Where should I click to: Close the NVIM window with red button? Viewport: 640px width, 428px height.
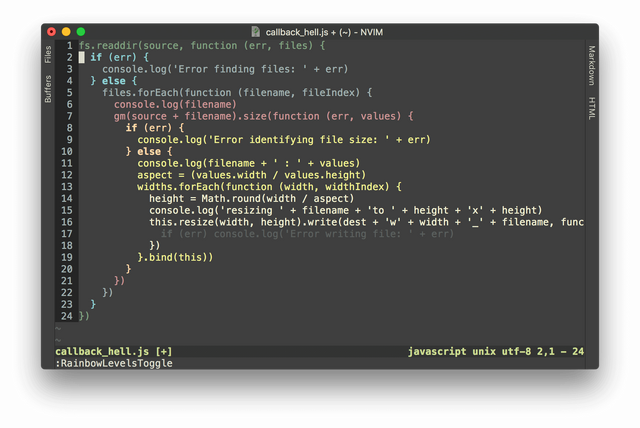point(51,31)
